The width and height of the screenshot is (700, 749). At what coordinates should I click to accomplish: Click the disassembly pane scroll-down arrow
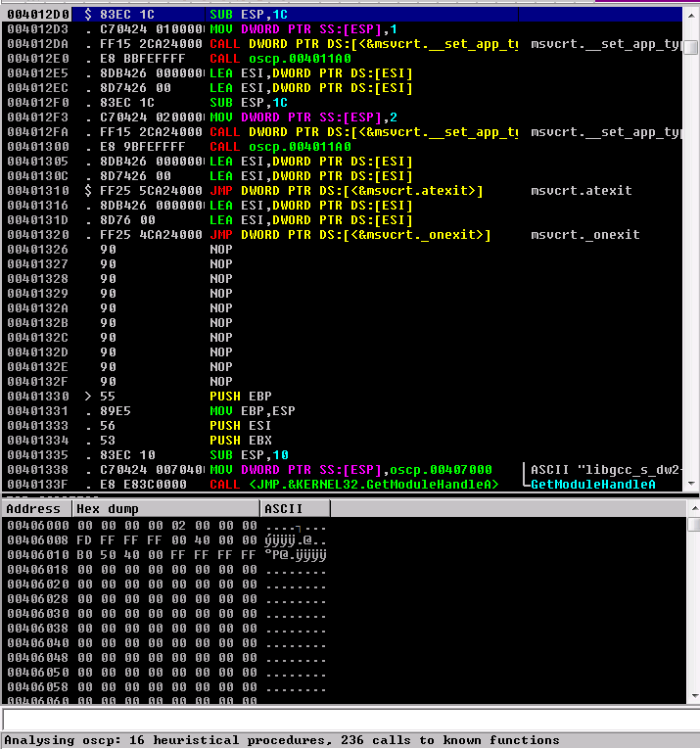[691, 484]
